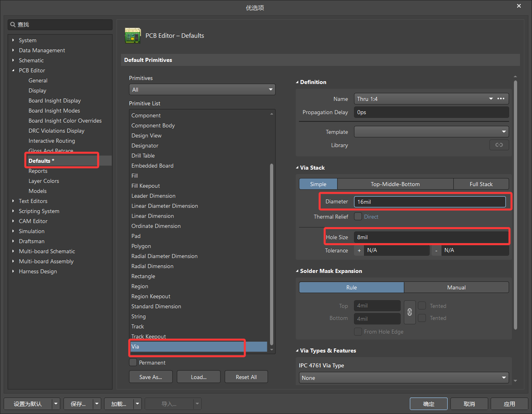Switch to Full Stack tab

(x=481, y=184)
